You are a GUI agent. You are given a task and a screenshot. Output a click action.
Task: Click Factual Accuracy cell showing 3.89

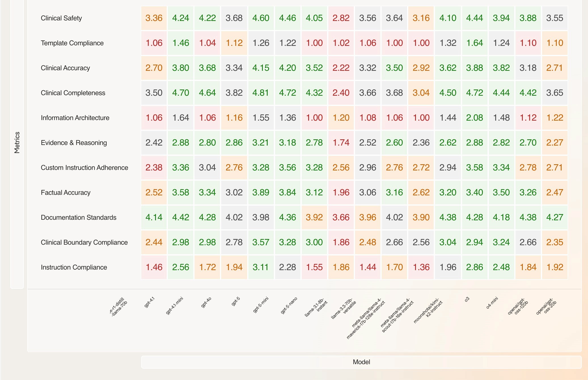tap(261, 193)
